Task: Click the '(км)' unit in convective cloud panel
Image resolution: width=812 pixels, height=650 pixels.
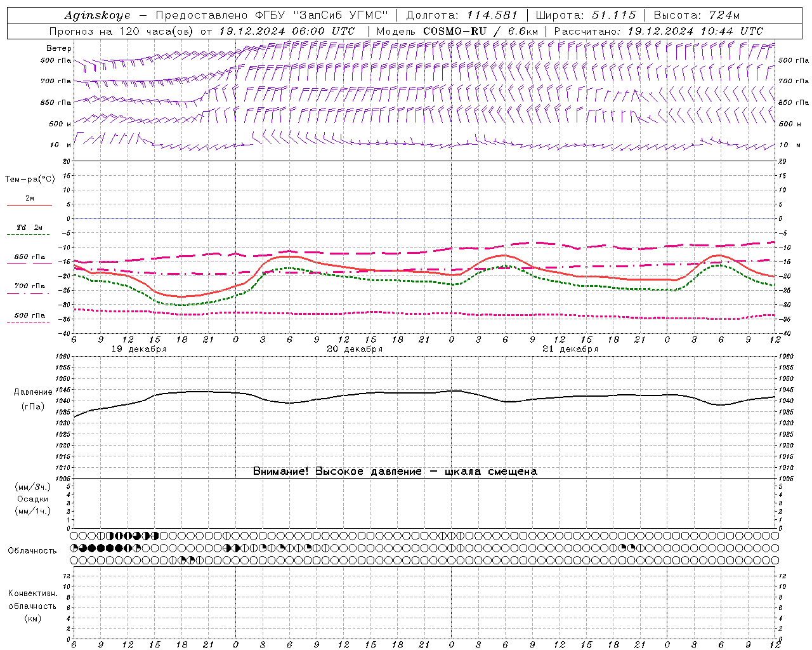Action: point(32,618)
